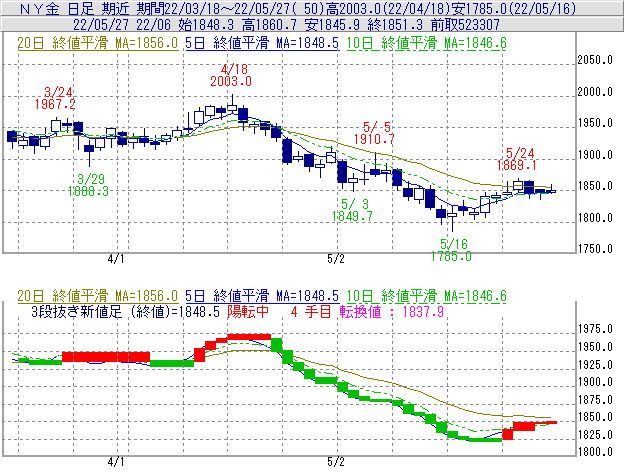Click the 高1860.7 day high text
Image resolution: width=624 pixels, height=475 pixels.
point(269,25)
